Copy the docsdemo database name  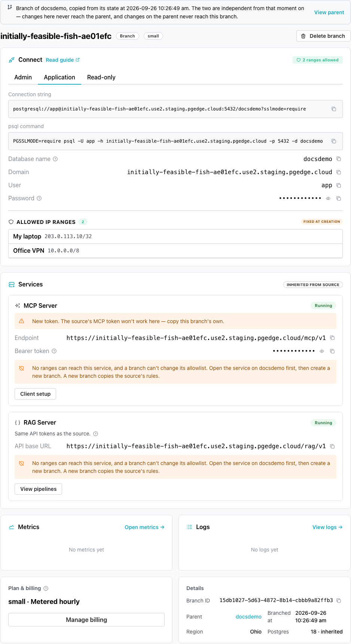tap(339, 159)
